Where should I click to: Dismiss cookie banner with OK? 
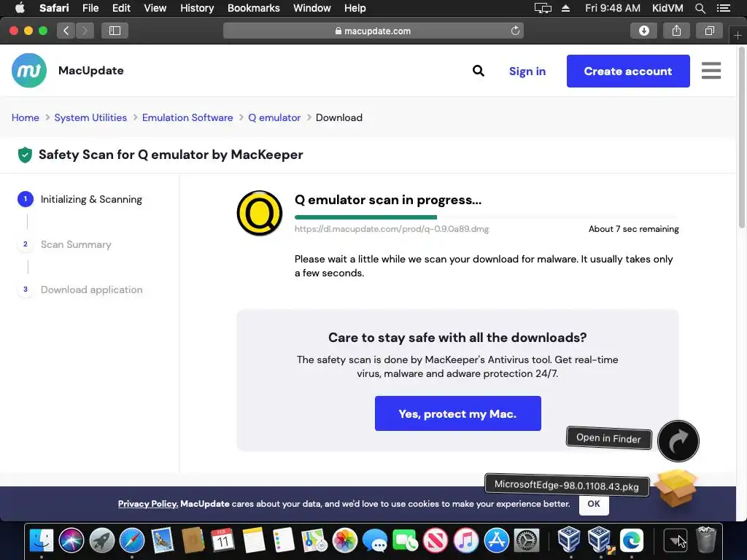pos(594,504)
